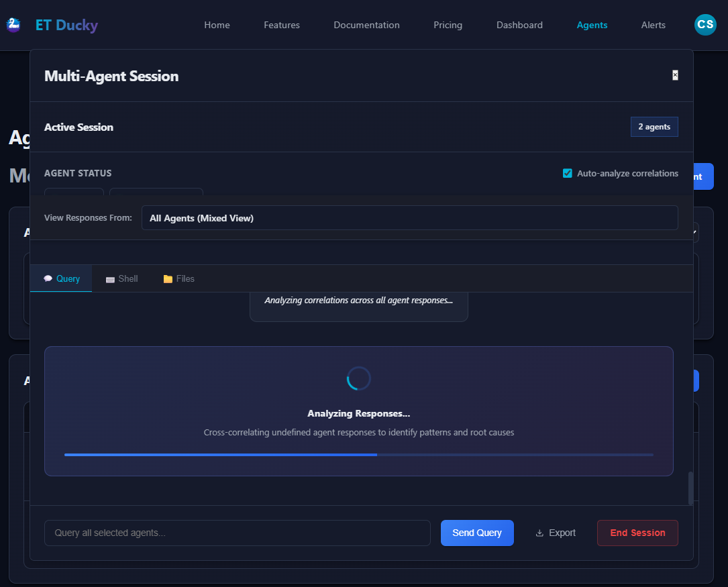728x587 pixels.
Task: Click the session panel vertical scrollbar
Action: (x=690, y=488)
